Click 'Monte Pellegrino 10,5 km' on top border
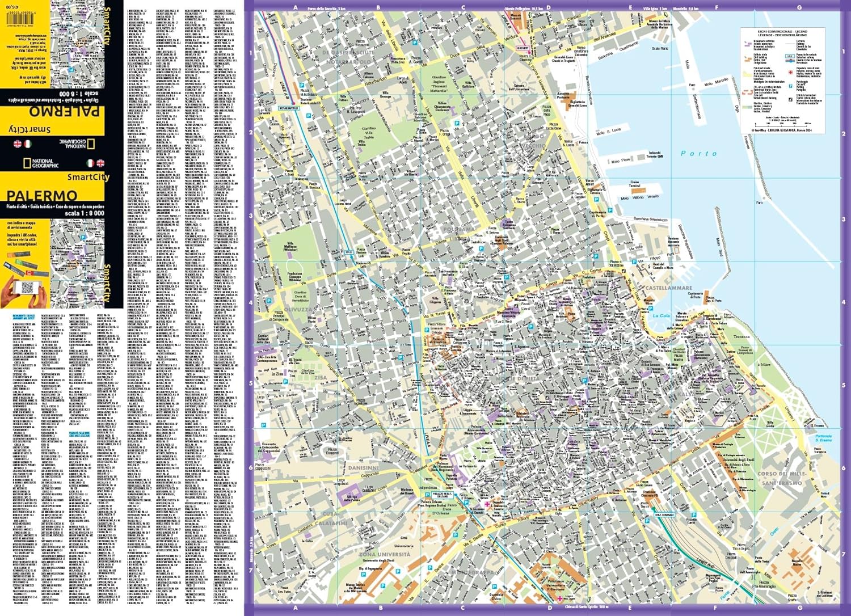 click(x=524, y=9)
